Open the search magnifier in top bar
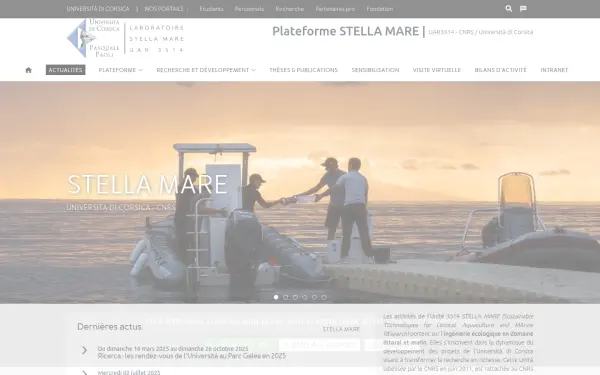Screen dimensions: 600x375 [x=509, y=8]
